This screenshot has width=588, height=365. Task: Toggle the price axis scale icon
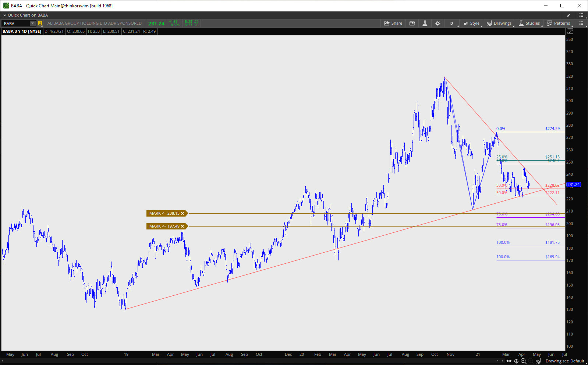(570, 32)
